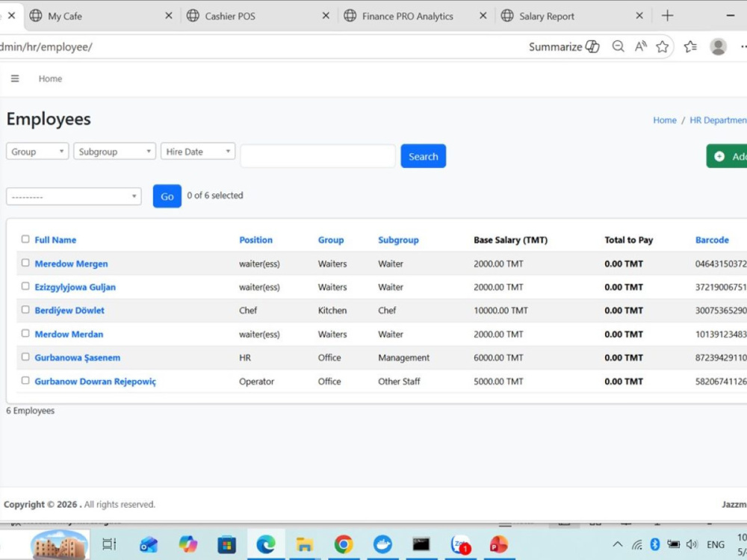747x560 pixels.
Task: Check the Merdow Merdan row checkbox
Action: point(25,333)
